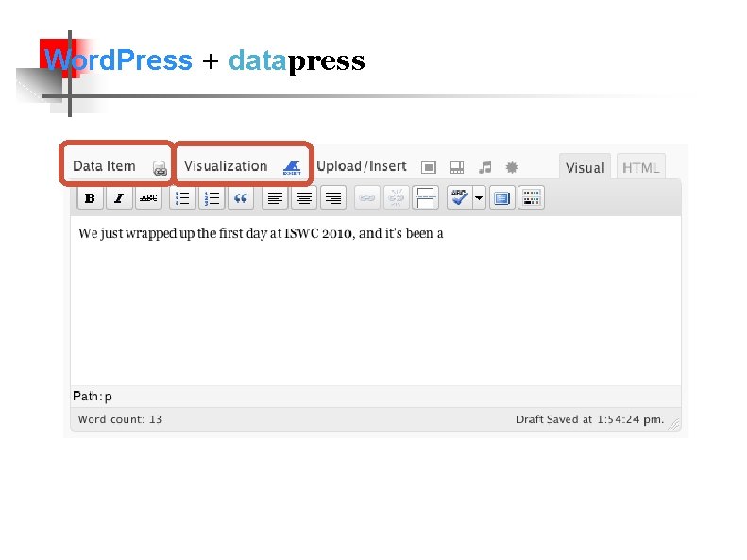The height and width of the screenshot is (560, 747).
Task: Click the Draft Saved timestamp text
Action: click(590, 419)
